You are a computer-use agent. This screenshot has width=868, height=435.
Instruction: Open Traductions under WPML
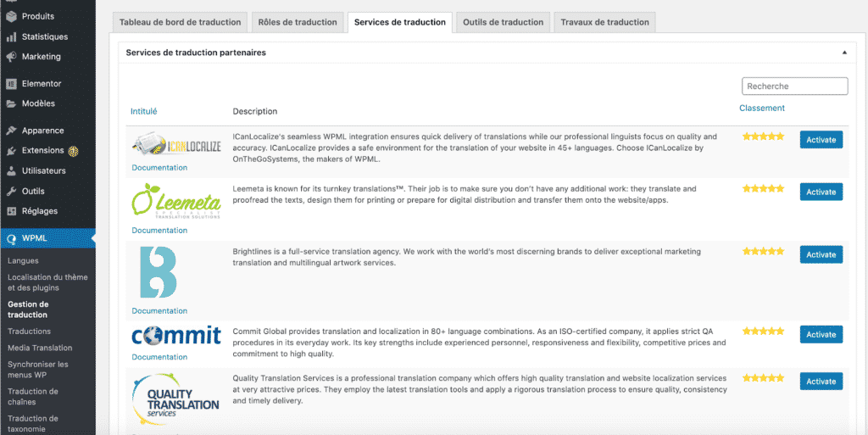tap(30, 332)
